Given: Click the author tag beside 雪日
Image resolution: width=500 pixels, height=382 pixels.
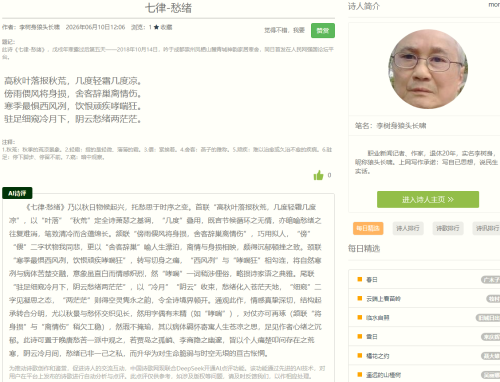Looking at the screenshot, I should pos(491,337).
